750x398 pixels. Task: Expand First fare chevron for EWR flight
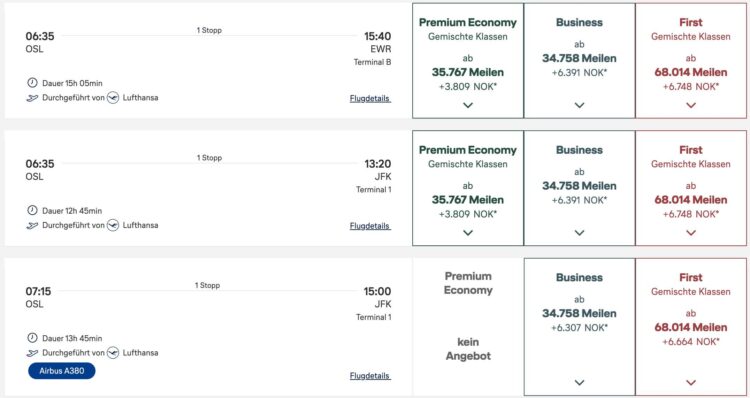(x=691, y=105)
